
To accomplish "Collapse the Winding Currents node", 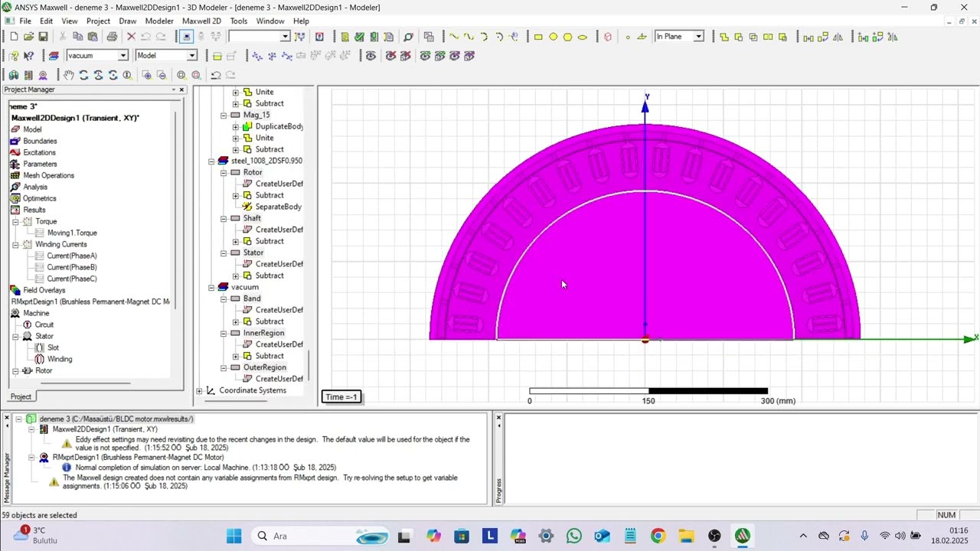I will [15, 244].
